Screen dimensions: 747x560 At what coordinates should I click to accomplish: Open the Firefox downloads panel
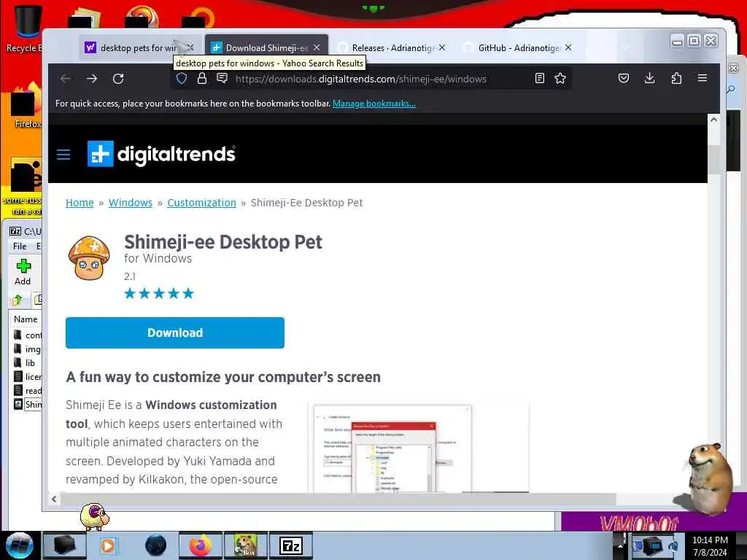coord(649,78)
